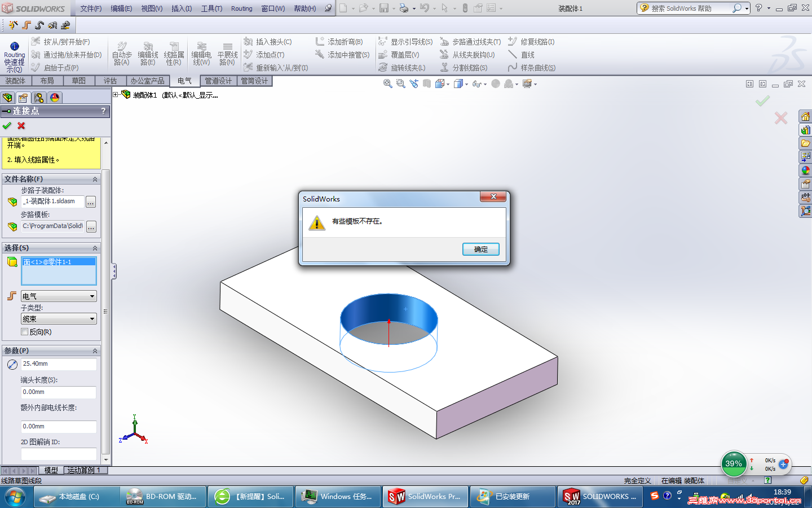The width and height of the screenshot is (812, 508).
Task: Open the 工具(T) menu
Action: pos(211,8)
